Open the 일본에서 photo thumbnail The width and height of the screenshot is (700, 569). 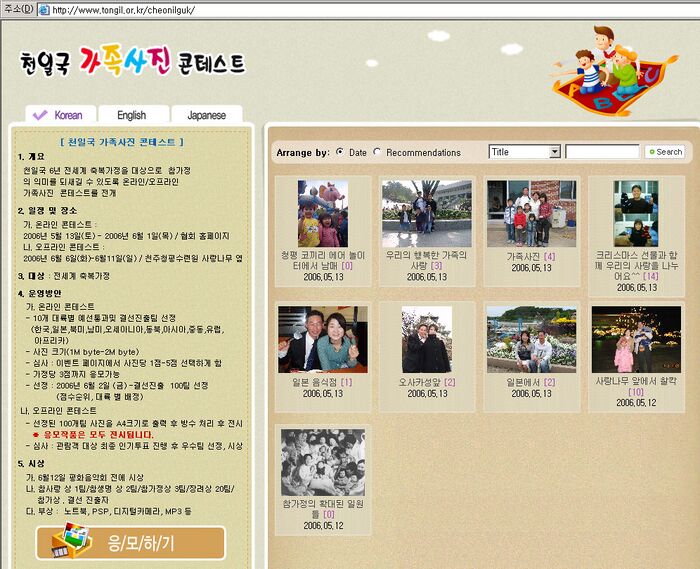pos(531,339)
